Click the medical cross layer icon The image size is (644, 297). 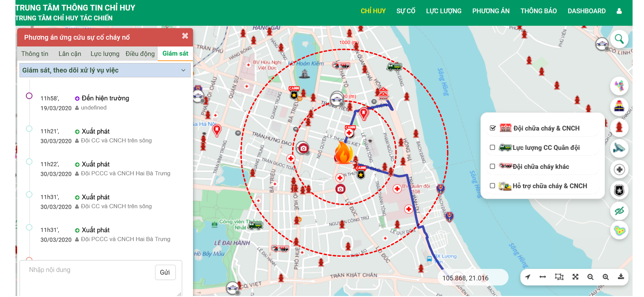[619, 169]
